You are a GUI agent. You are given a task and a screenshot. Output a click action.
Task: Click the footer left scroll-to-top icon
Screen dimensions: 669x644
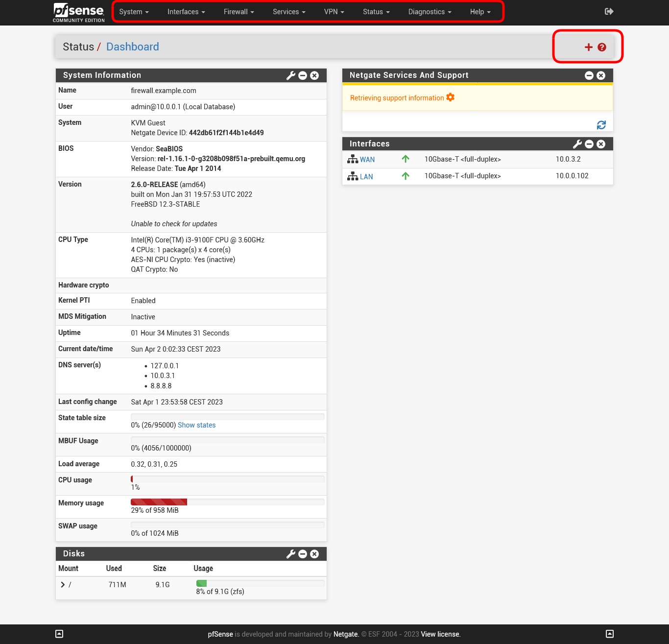pyautogui.click(x=59, y=634)
